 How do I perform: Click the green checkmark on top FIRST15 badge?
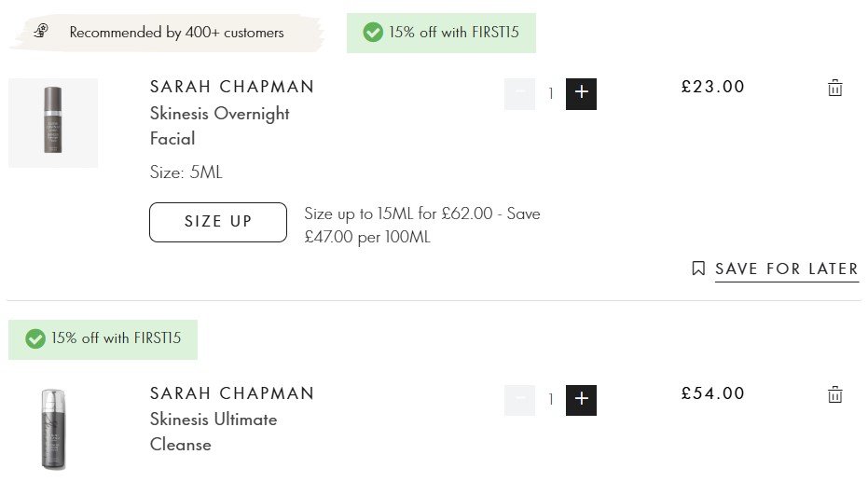point(373,32)
